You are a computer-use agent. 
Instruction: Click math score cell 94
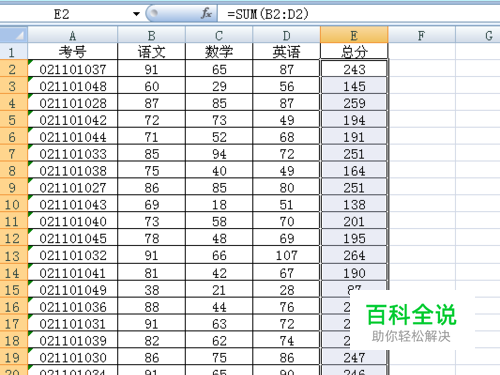pyautogui.click(x=219, y=154)
